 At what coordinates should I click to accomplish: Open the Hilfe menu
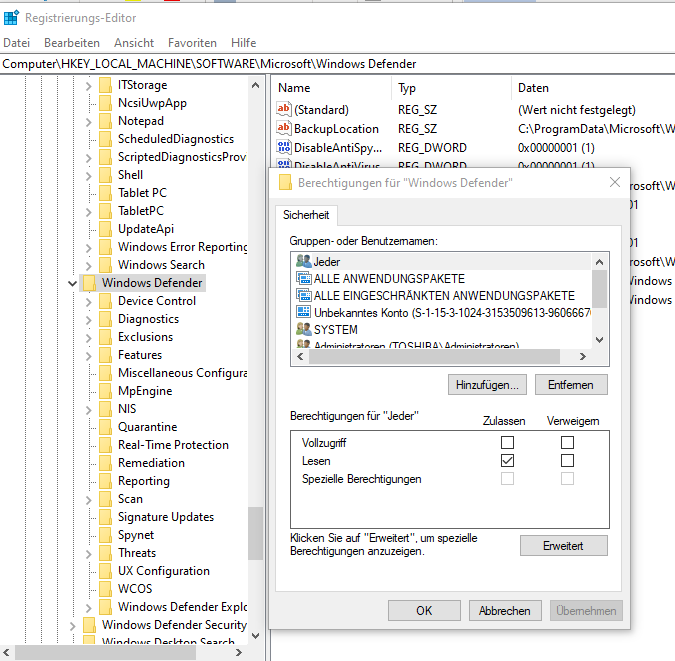(x=244, y=43)
